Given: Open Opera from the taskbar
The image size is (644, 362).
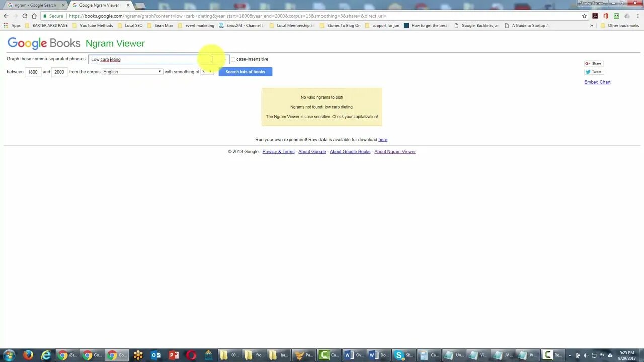Looking at the screenshot, I should pos(191,355).
